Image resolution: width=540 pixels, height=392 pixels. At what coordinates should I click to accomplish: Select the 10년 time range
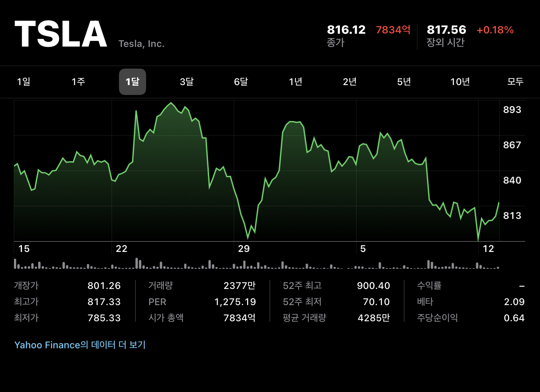pos(460,81)
